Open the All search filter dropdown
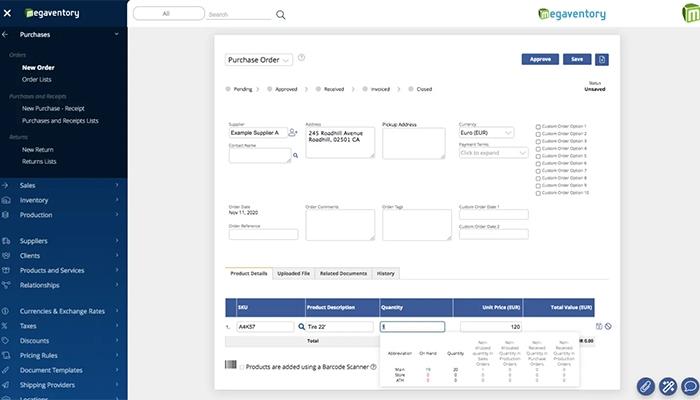700x400 pixels. 169,13
